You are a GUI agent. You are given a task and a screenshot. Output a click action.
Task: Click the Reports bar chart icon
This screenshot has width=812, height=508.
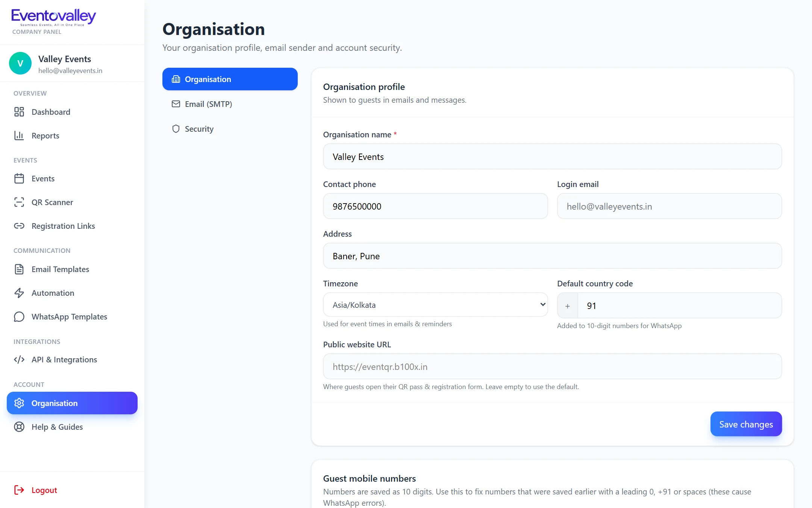tap(19, 135)
